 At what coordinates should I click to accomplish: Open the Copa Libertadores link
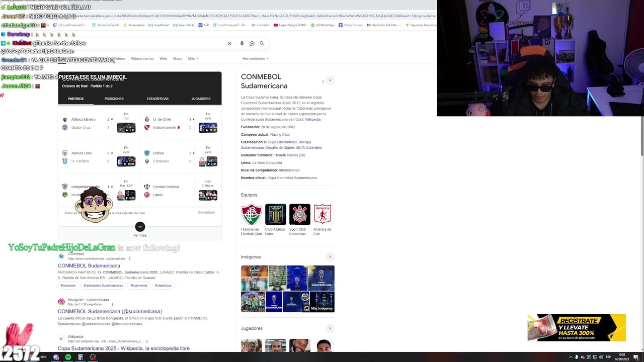tap(282, 142)
